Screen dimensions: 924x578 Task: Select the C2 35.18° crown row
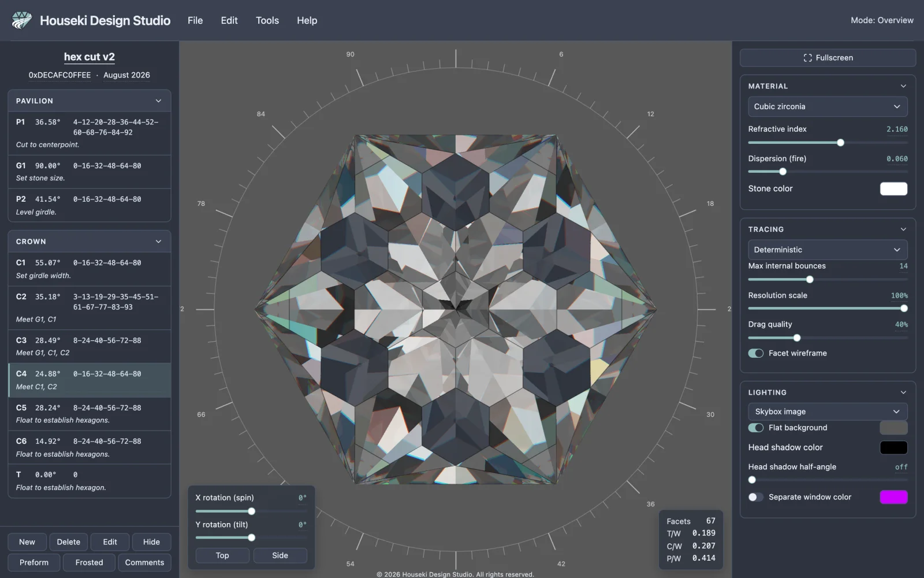coord(90,307)
